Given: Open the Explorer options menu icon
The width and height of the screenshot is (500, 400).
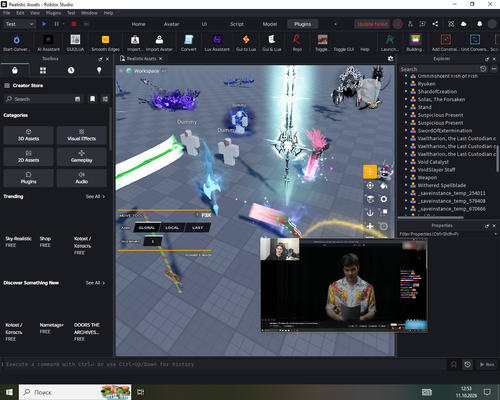Looking at the screenshot, I should point(494,69).
